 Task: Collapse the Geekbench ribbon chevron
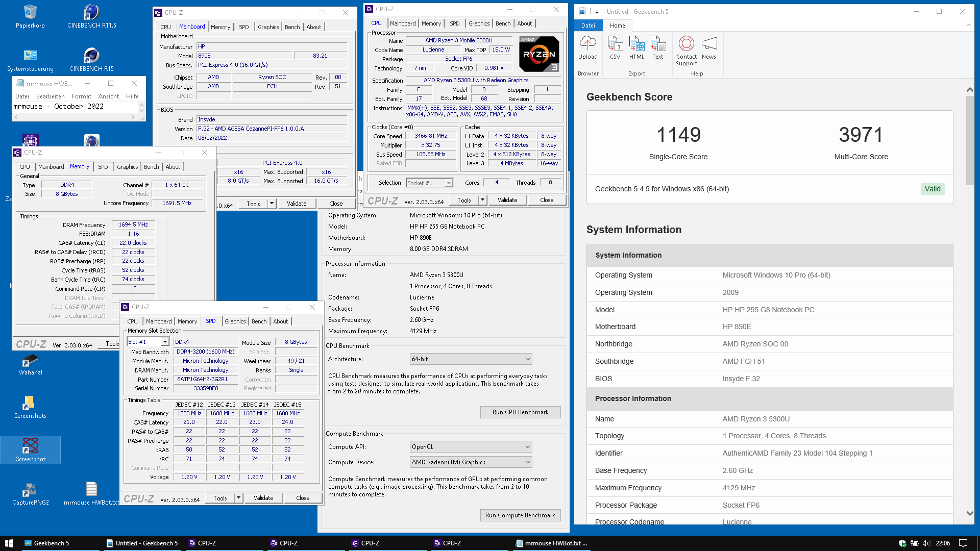968,25
